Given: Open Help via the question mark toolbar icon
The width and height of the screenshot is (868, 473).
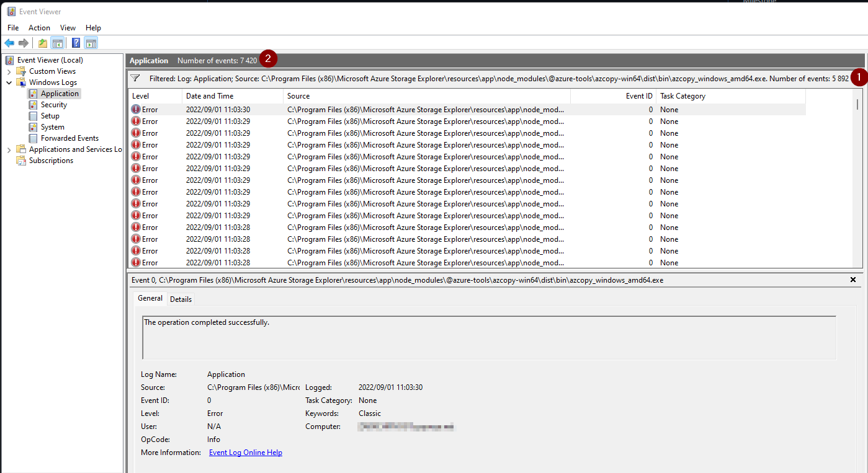Looking at the screenshot, I should (75, 42).
